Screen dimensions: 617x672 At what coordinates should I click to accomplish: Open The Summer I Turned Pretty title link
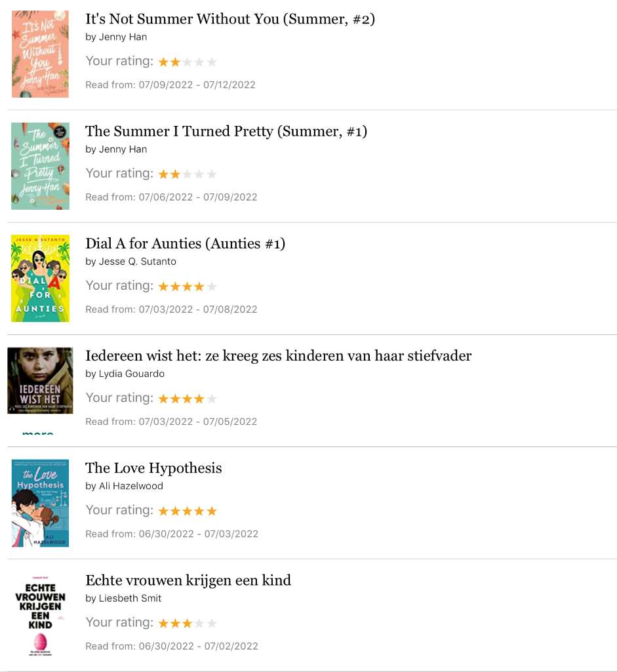(x=226, y=131)
